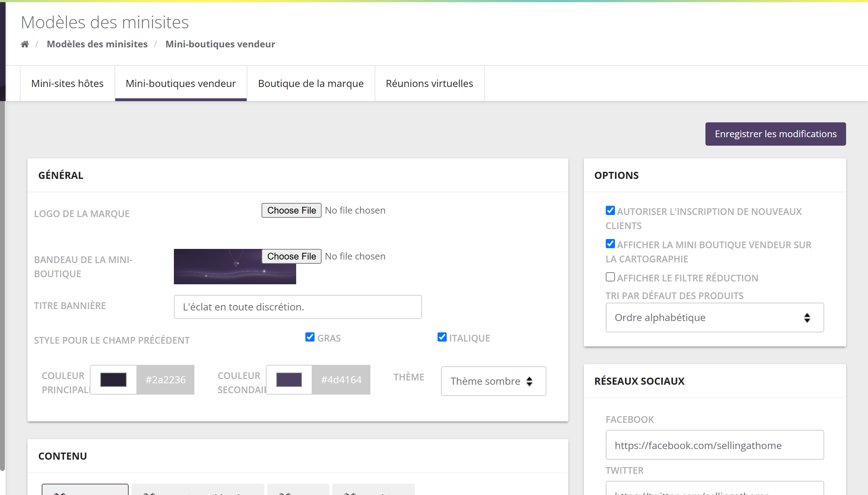Image resolution: width=868 pixels, height=495 pixels.
Task: Open Mini-boutiques vendeur breadcrumb link
Action: [220, 44]
